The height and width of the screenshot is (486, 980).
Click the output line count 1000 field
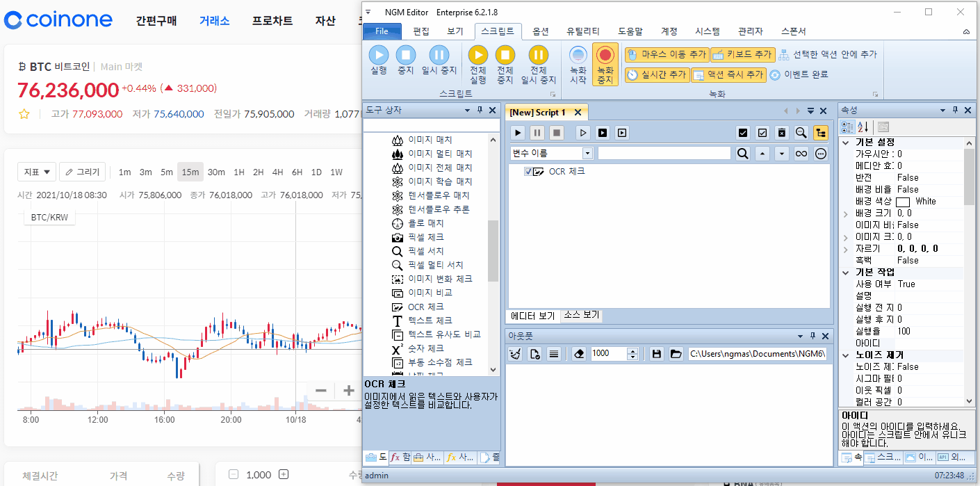point(608,354)
